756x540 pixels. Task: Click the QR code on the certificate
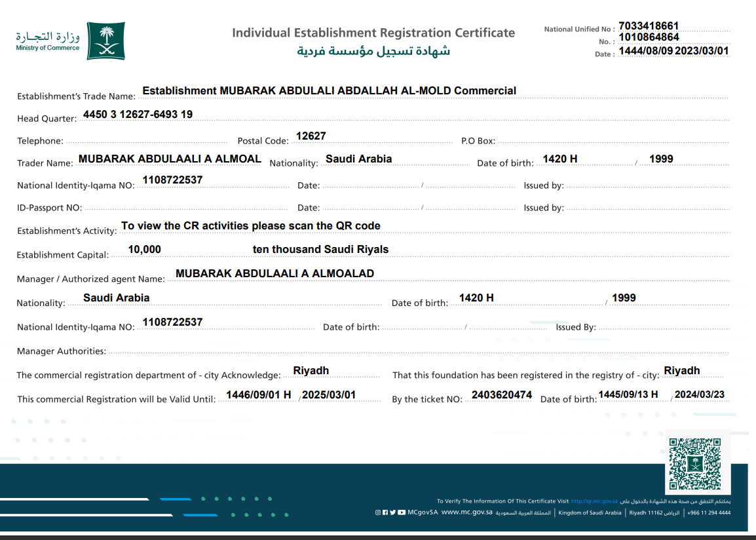click(x=695, y=464)
